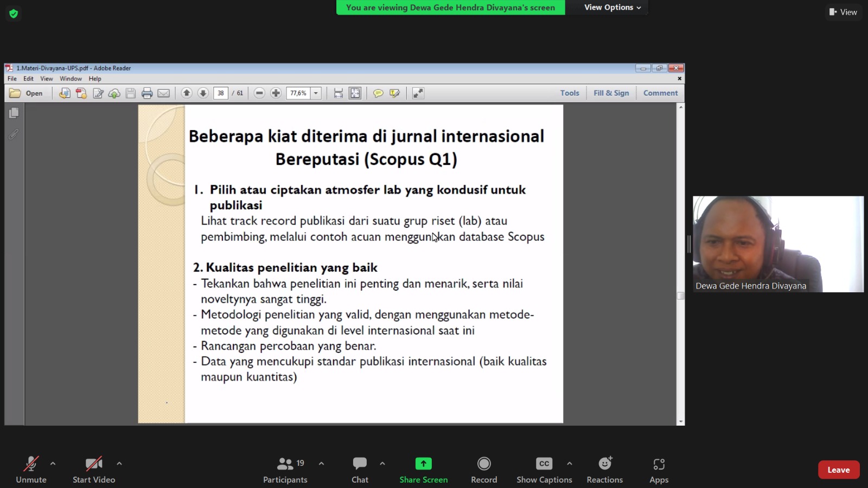Image resolution: width=868 pixels, height=488 pixels.
Task: Add sticky note comment icon
Action: point(378,93)
